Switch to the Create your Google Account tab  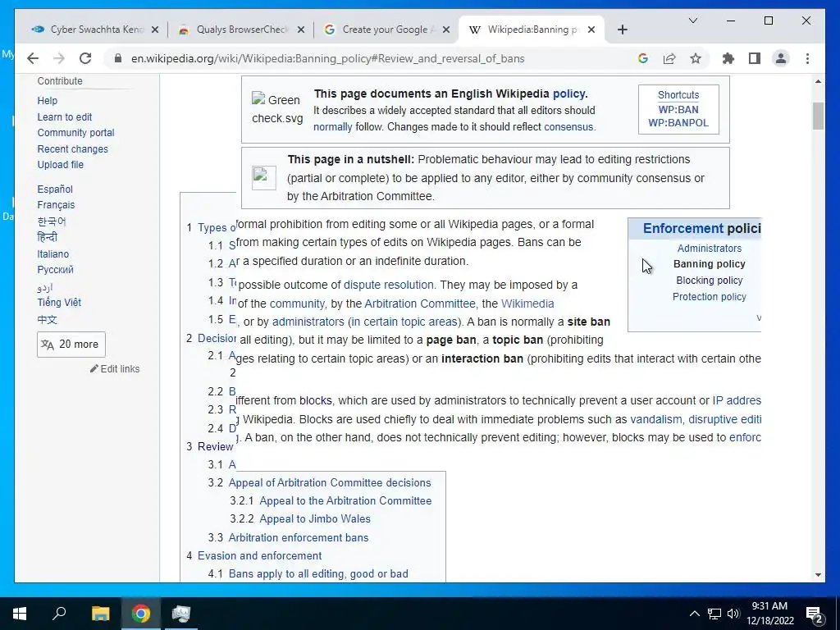387,30
